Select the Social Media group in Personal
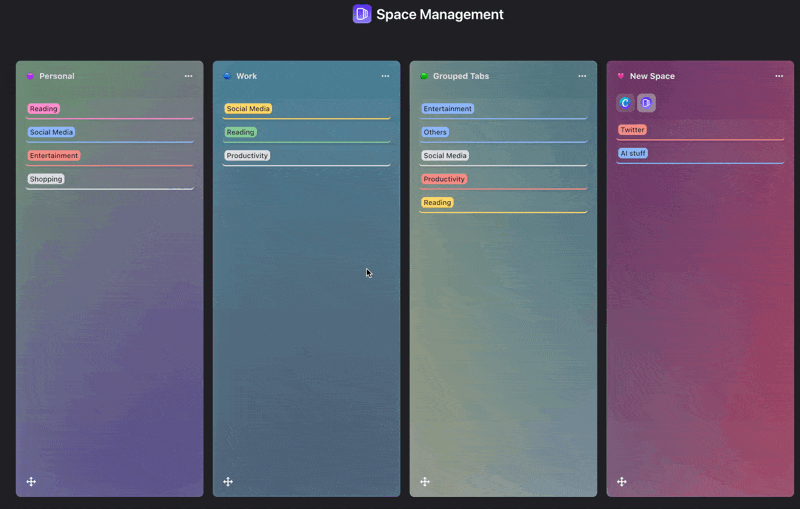Screen dimensions: 800x509 51,132
